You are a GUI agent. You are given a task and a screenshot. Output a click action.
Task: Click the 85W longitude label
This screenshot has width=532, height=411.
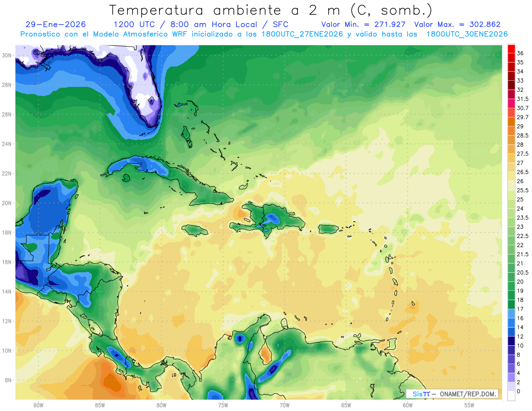[100, 405]
